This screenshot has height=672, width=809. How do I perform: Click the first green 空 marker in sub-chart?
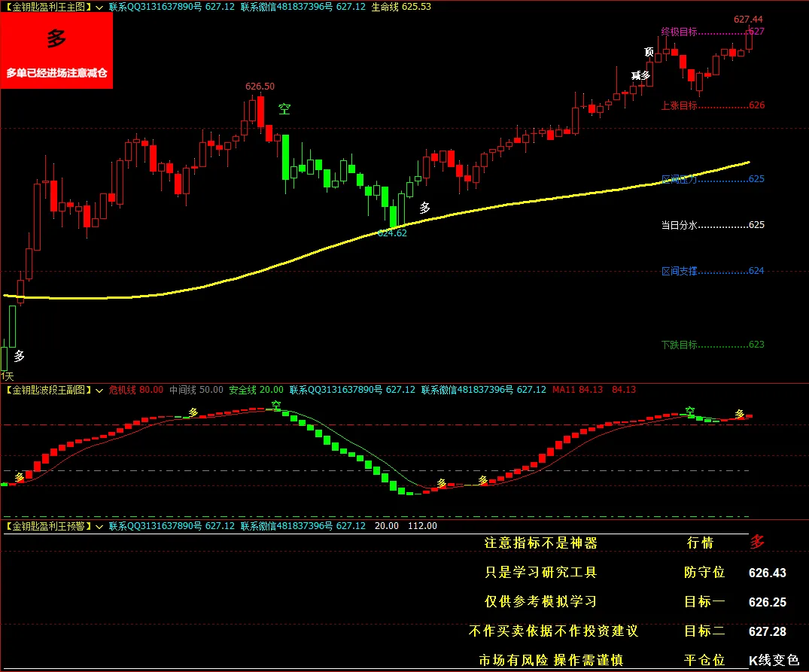point(276,406)
